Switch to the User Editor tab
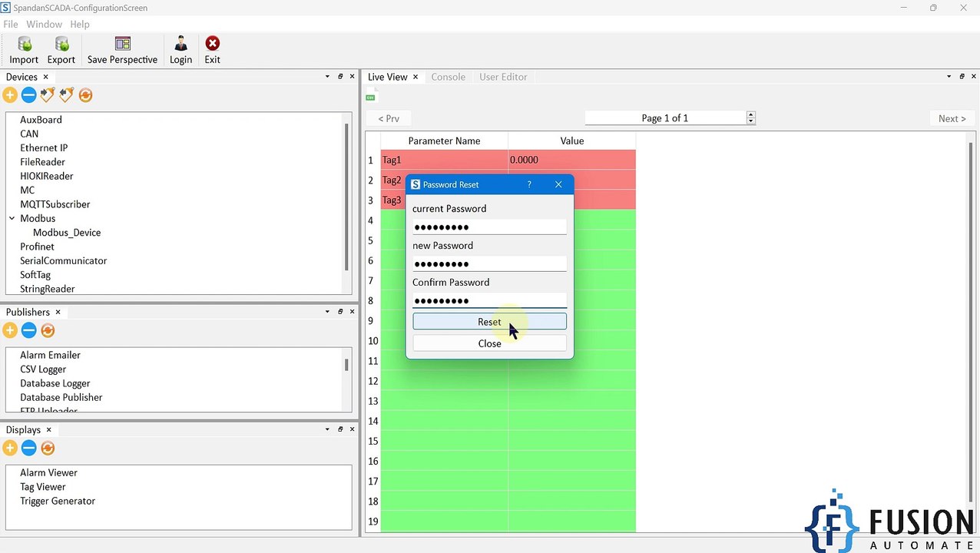The image size is (980, 553). [503, 77]
